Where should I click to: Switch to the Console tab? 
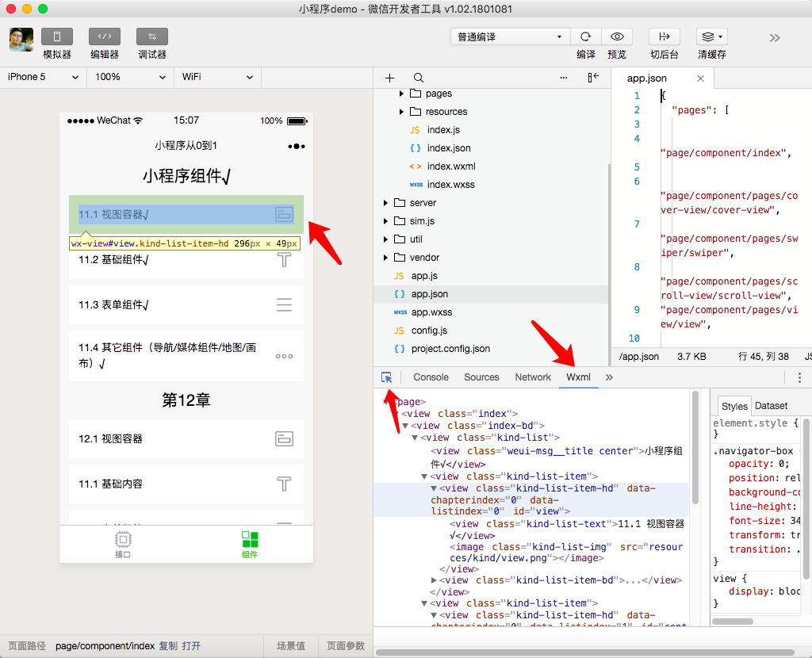[431, 377]
